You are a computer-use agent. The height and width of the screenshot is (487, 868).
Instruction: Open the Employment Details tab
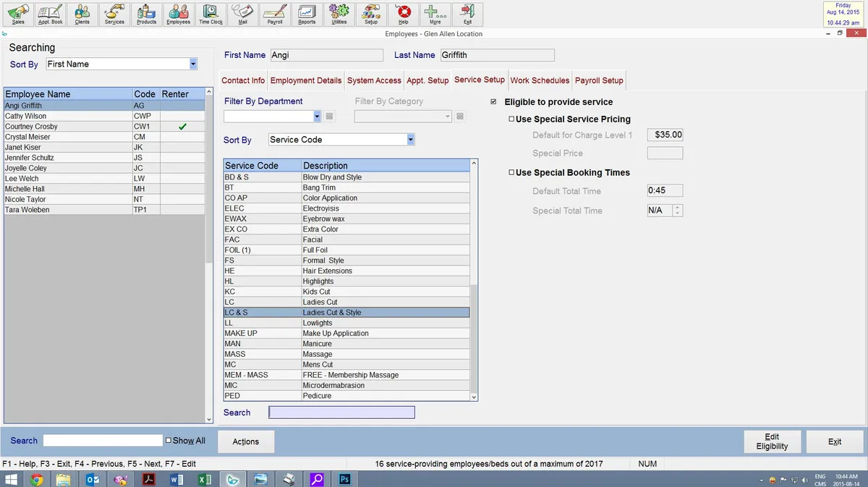[x=306, y=80]
